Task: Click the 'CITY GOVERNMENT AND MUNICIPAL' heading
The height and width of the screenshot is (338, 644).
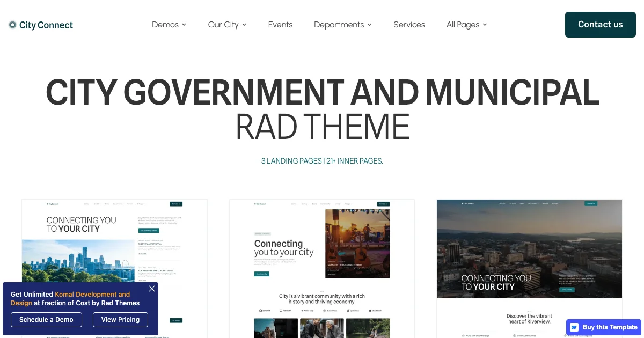Action: [x=322, y=92]
